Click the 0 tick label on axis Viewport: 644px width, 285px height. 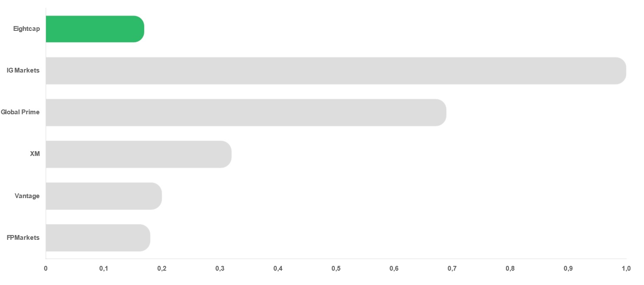pos(46,268)
